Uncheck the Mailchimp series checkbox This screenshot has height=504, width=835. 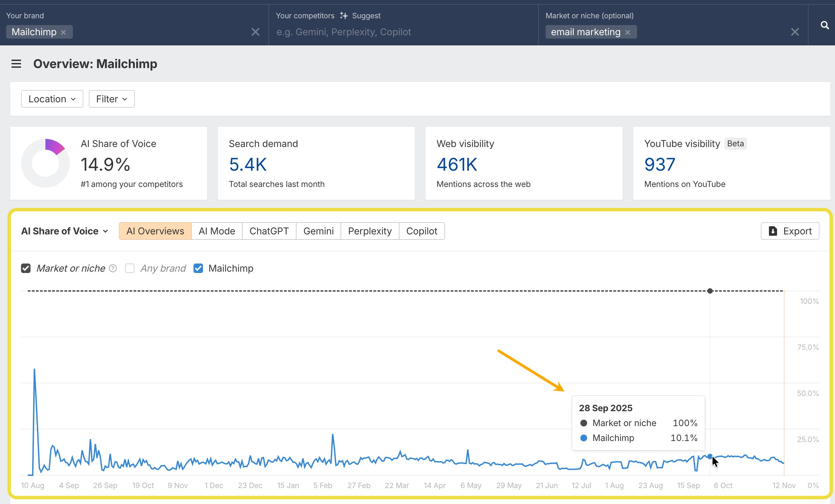coord(198,268)
